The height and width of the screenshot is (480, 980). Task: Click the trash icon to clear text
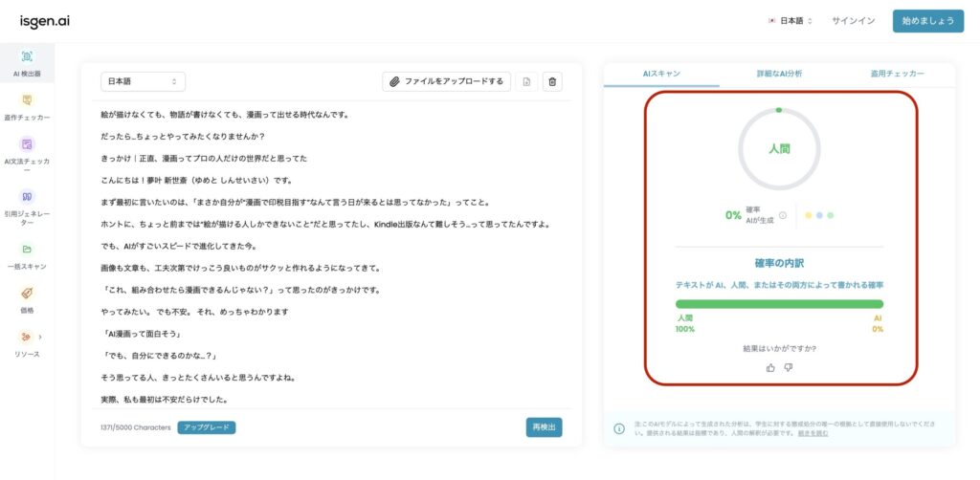552,82
